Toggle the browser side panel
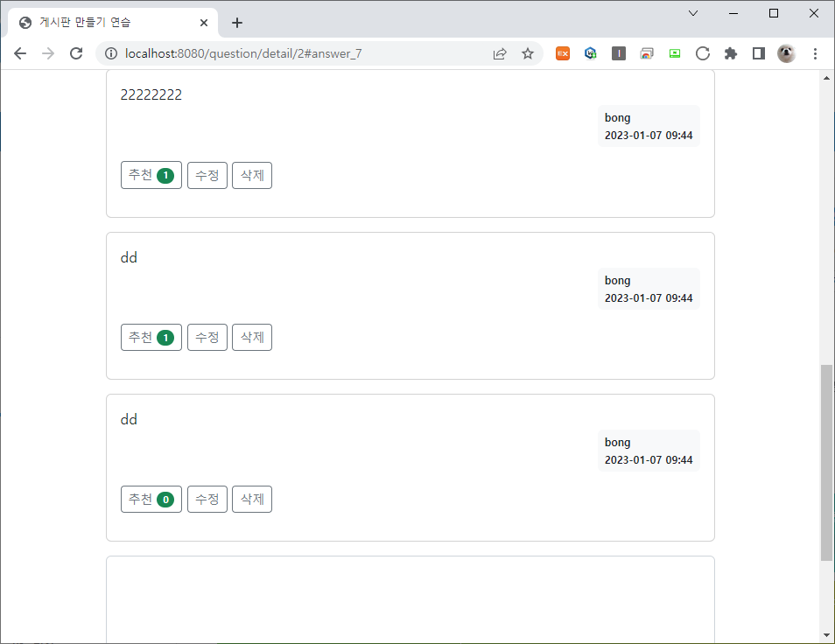This screenshot has height=644, width=835. tap(759, 53)
